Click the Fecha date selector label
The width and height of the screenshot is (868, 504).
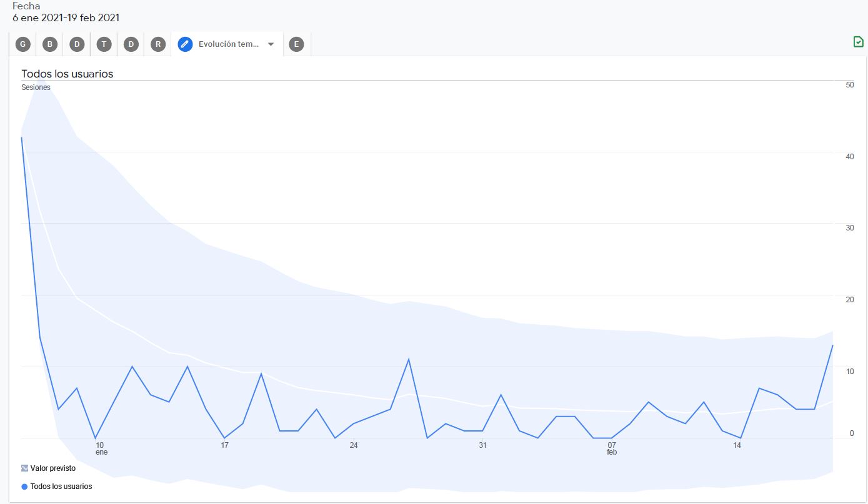click(26, 6)
